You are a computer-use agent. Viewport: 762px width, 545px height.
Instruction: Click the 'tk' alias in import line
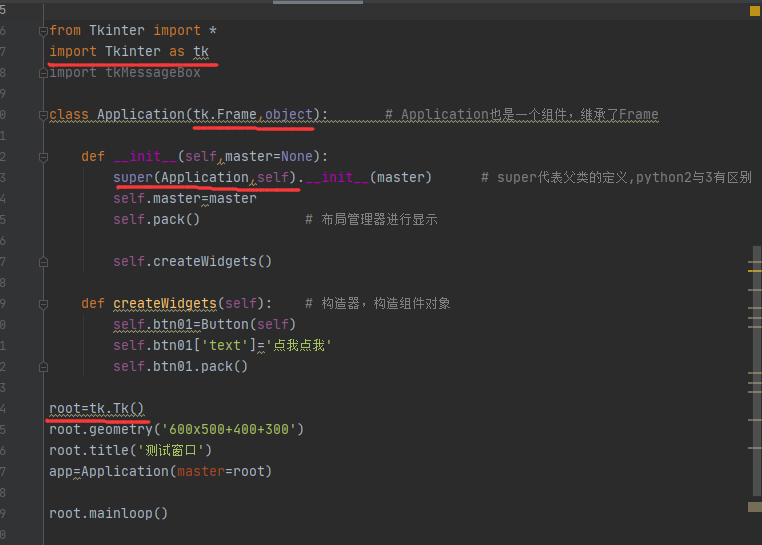(201, 52)
